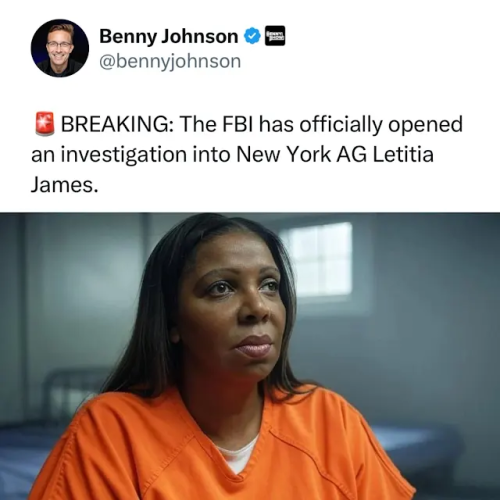Click the words officially opened
The width and height of the screenshot is (500, 500).
(x=381, y=125)
